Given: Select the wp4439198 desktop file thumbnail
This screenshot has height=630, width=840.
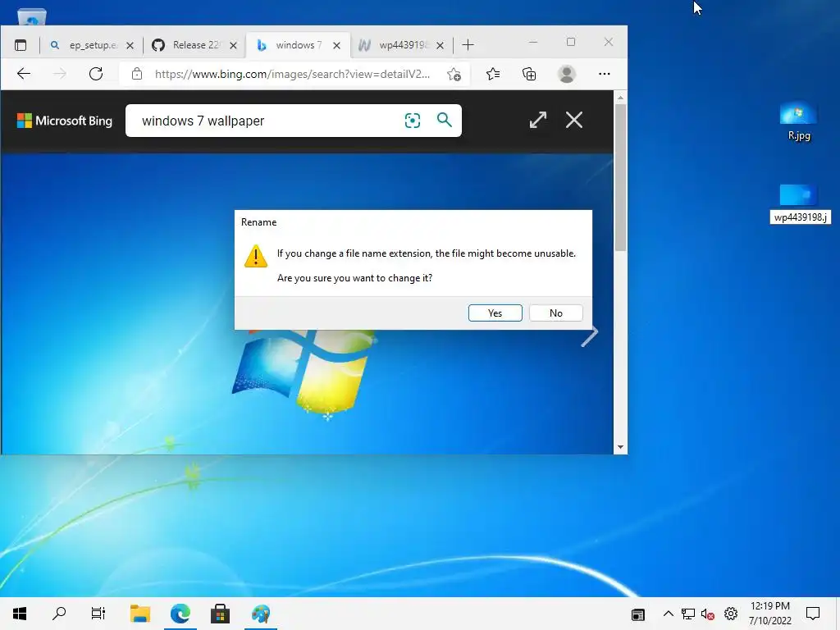Looking at the screenshot, I should 798,195.
